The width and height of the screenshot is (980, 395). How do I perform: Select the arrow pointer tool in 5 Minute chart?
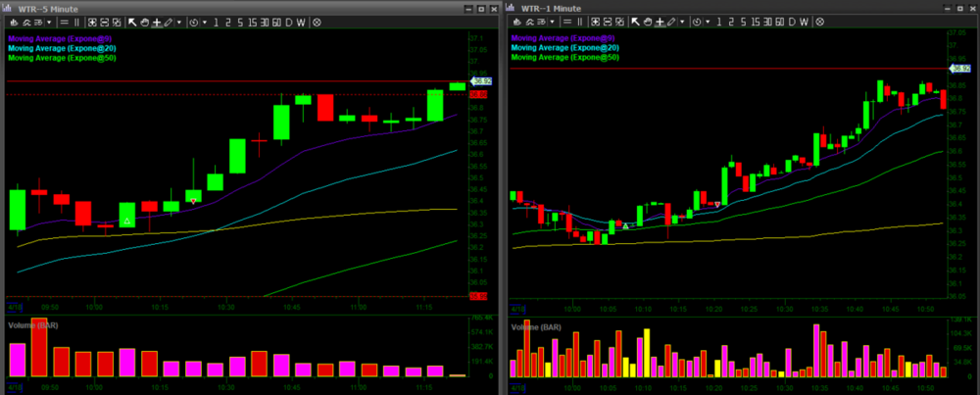[x=133, y=22]
